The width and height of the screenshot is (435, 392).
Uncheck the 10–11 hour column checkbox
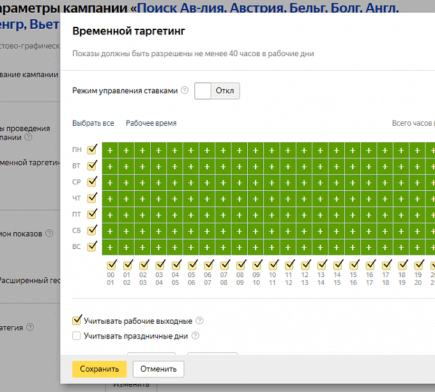273,265
